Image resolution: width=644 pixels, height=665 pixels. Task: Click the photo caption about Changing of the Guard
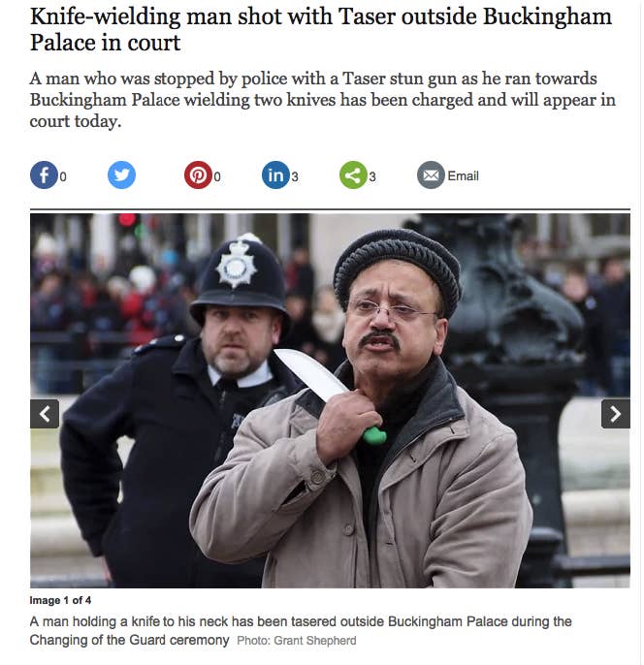pyautogui.click(x=301, y=631)
